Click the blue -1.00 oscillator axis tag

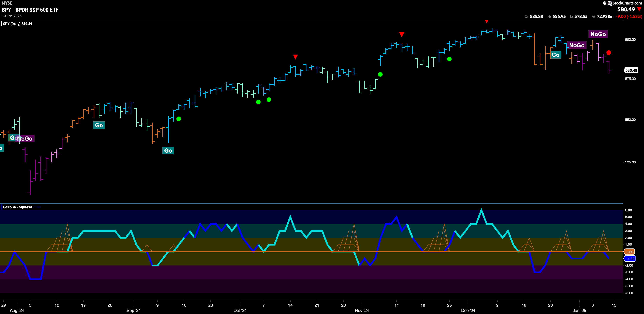point(630,259)
